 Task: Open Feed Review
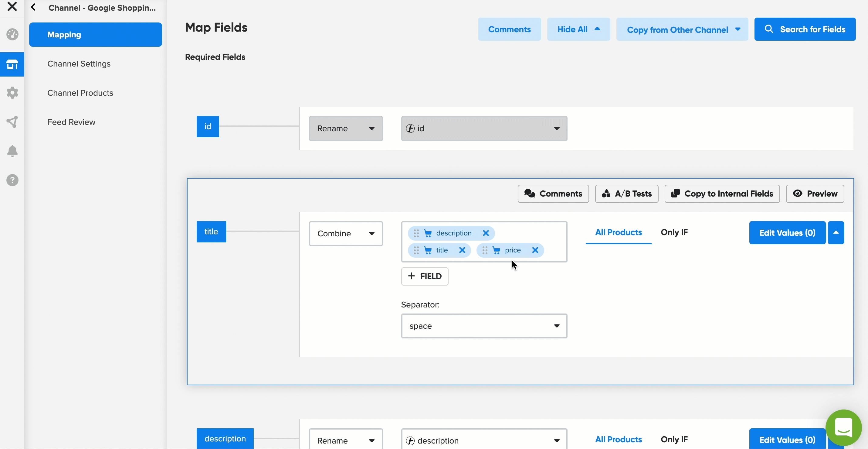click(71, 122)
